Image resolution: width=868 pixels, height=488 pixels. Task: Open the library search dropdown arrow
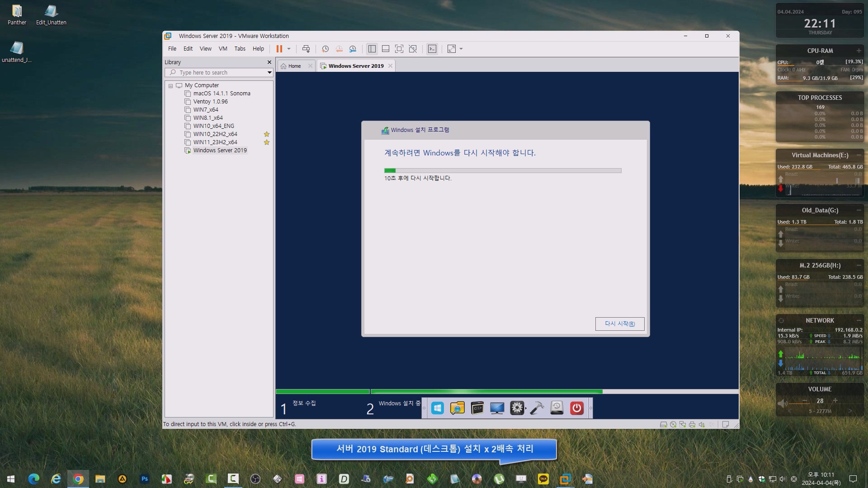click(269, 73)
